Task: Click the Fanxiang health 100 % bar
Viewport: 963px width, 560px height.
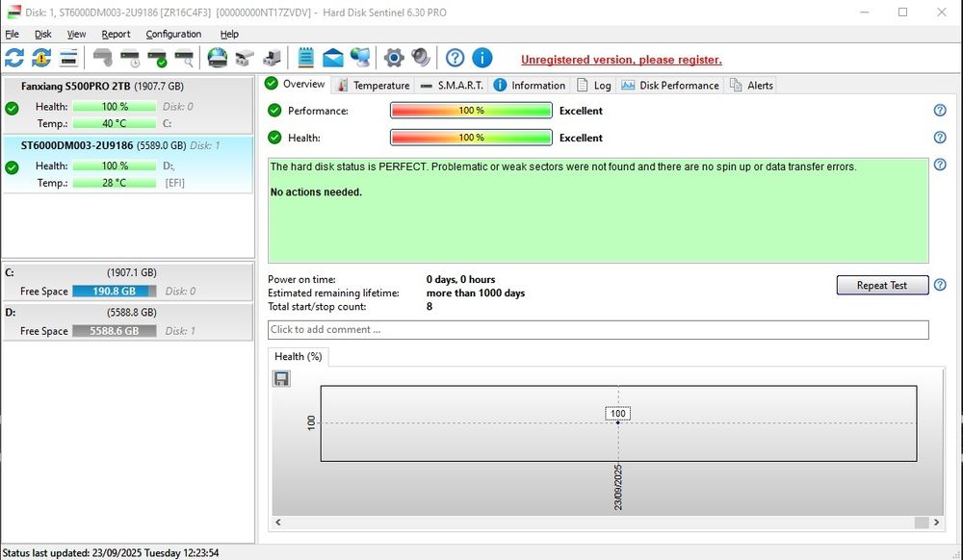Action: pyautogui.click(x=115, y=106)
